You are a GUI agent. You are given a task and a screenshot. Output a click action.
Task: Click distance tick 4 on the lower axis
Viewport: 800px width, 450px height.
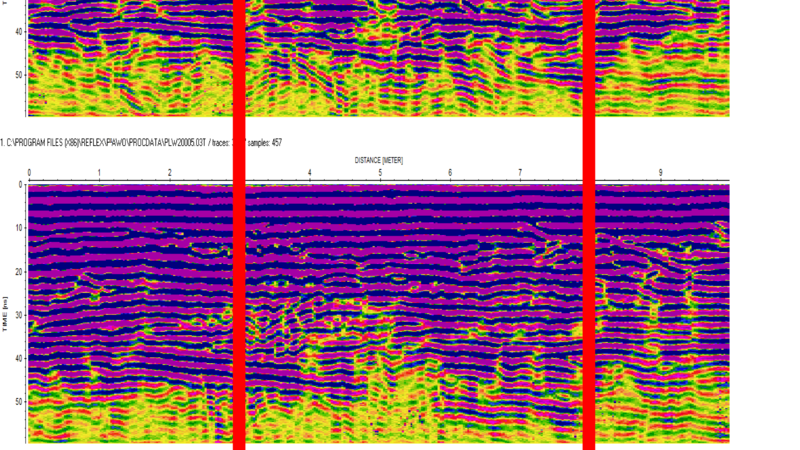310,173
